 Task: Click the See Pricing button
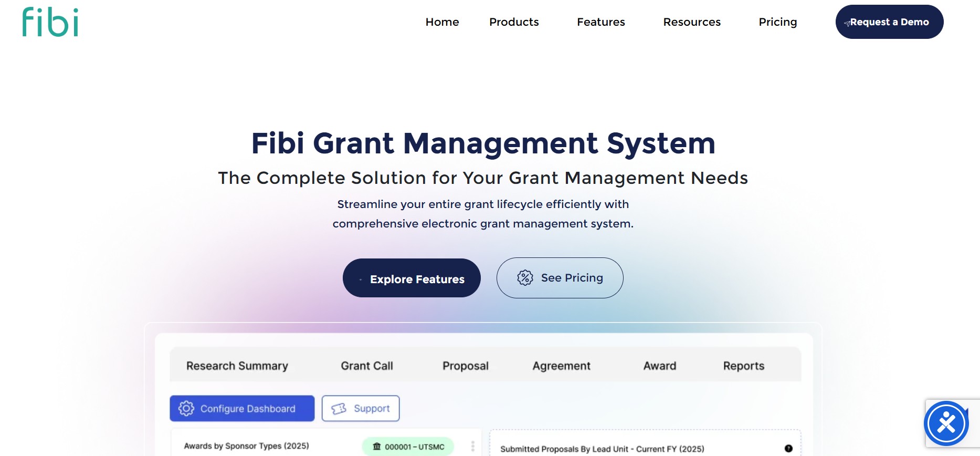(560, 278)
